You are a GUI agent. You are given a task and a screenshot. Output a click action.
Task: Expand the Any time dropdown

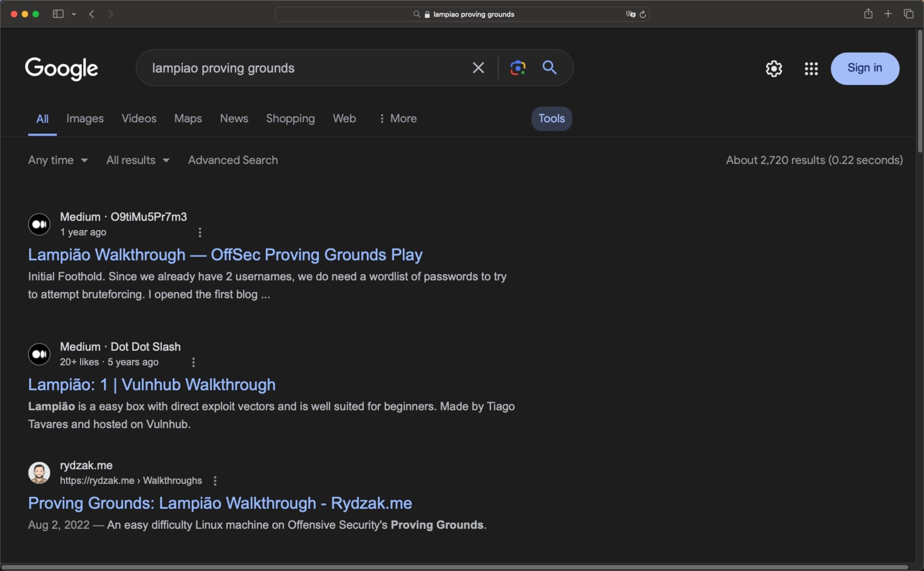pyautogui.click(x=58, y=160)
